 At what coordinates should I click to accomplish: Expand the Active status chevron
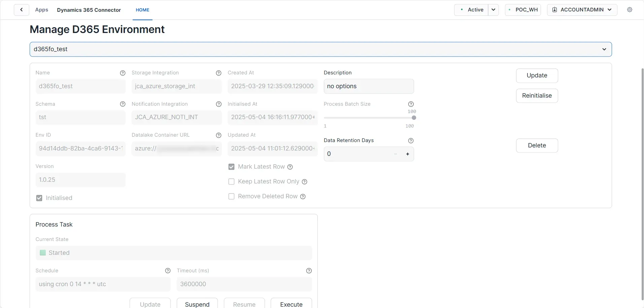pyautogui.click(x=493, y=9)
